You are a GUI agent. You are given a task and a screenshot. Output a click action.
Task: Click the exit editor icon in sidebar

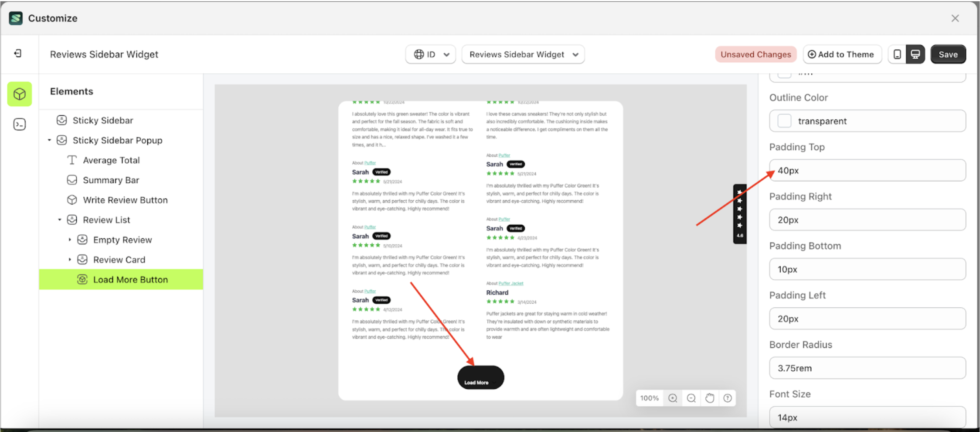click(x=17, y=53)
